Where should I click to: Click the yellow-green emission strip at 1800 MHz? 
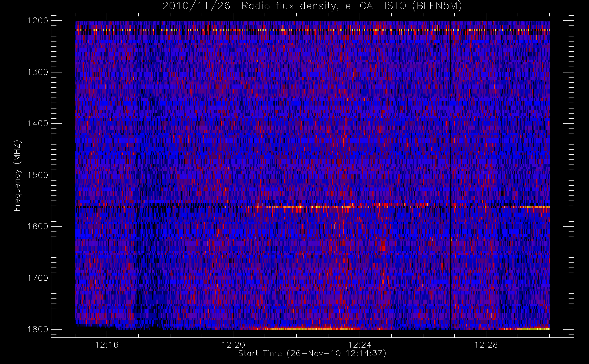point(309,329)
